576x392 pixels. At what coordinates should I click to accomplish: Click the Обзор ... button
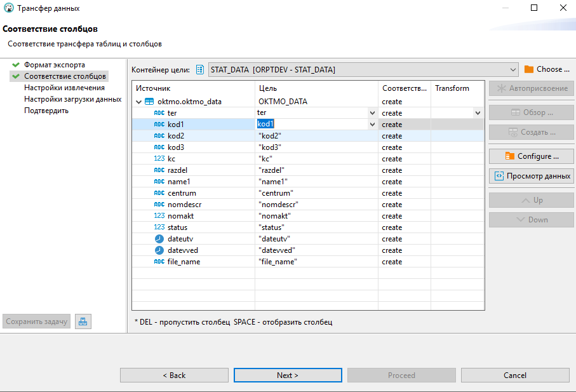531,112
